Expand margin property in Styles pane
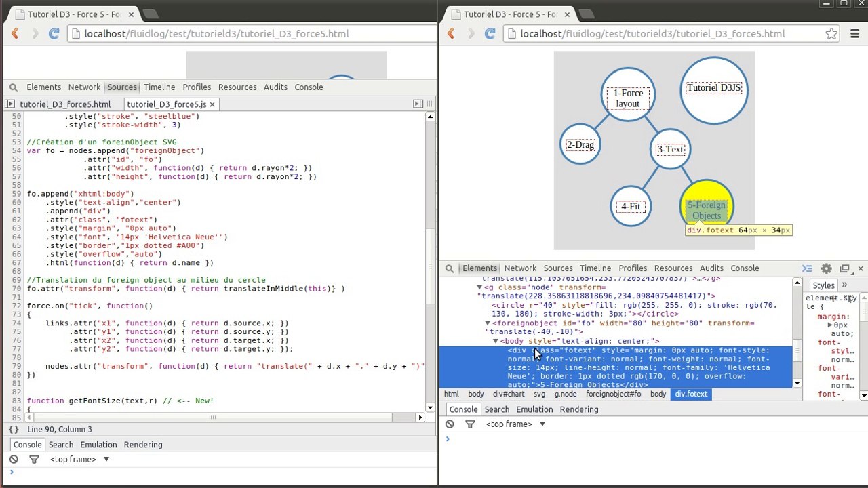Screen dimensions: 868x488 click(829, 325)
